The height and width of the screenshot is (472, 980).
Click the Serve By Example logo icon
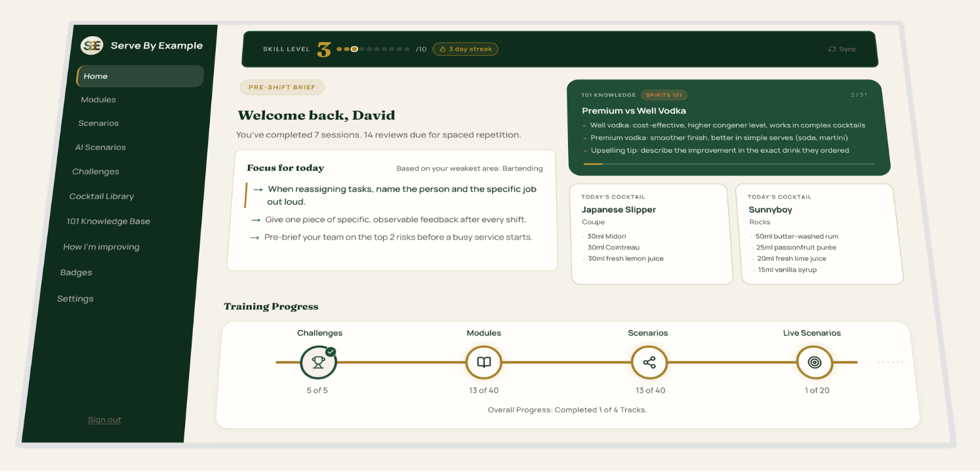92,45
